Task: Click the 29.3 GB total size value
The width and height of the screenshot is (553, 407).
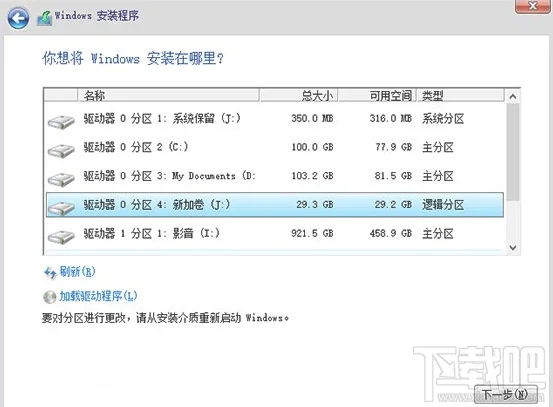Action: pyautogui.click(x=315, y=205)
